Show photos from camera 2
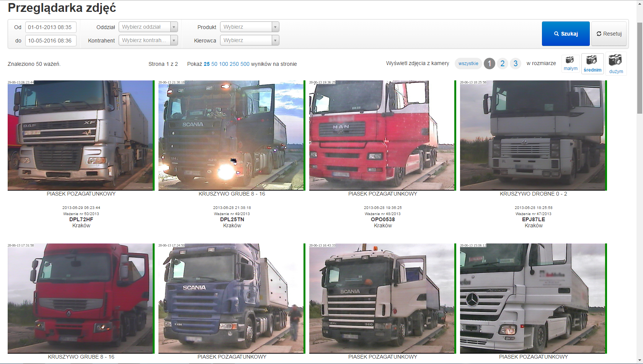Viewport: 643px width, 364px height. [x=502, y=64]
